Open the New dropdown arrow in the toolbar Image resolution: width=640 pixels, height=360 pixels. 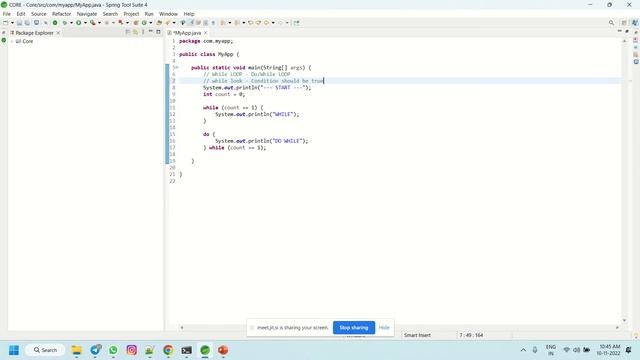click(x=12, y=23)
